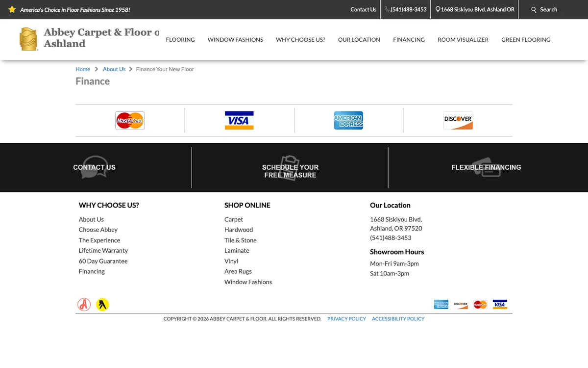The width and height of the screenshot is (588, 368).
Task: Shop Vinyl in the footer
Action: (231, 261)
